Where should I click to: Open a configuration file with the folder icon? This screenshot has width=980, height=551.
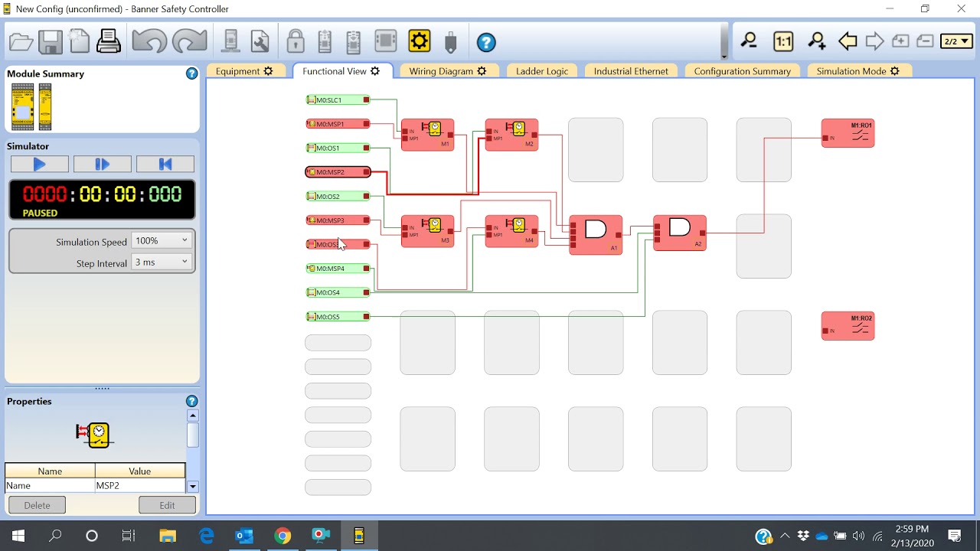click(x=21, y=41)
